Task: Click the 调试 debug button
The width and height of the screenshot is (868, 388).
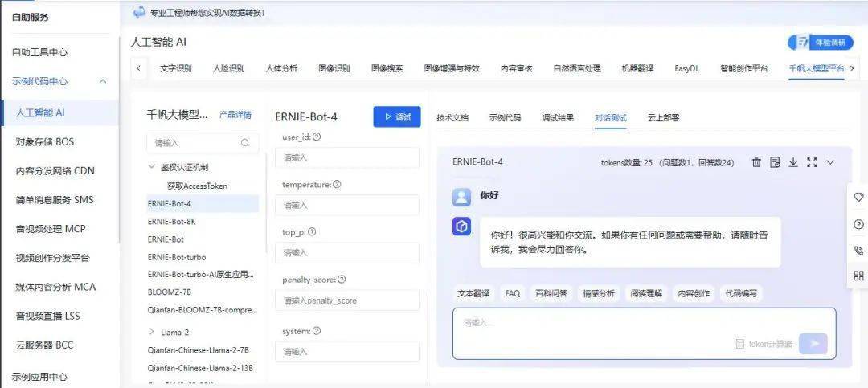Action: tap(397, 116)
